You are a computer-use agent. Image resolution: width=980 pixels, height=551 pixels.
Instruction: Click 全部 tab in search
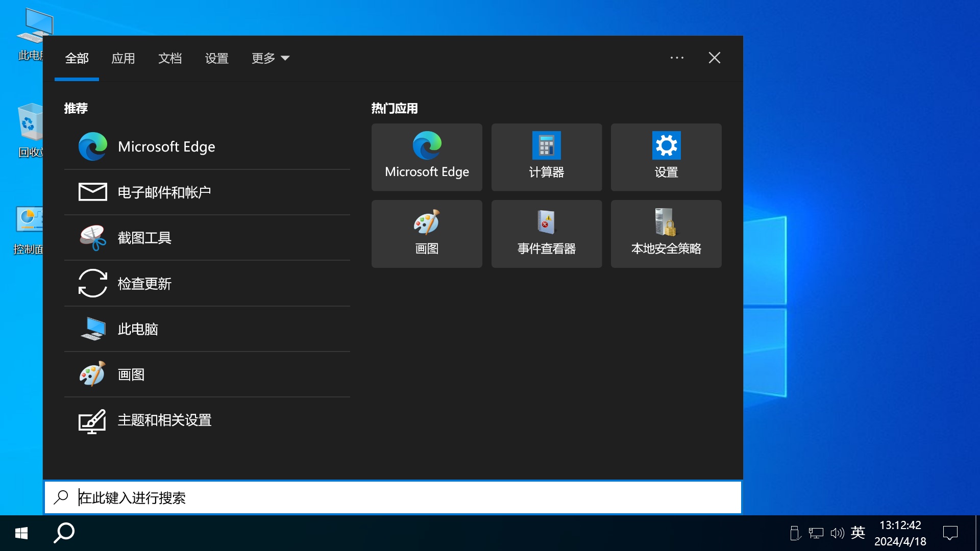coord(76,58)
